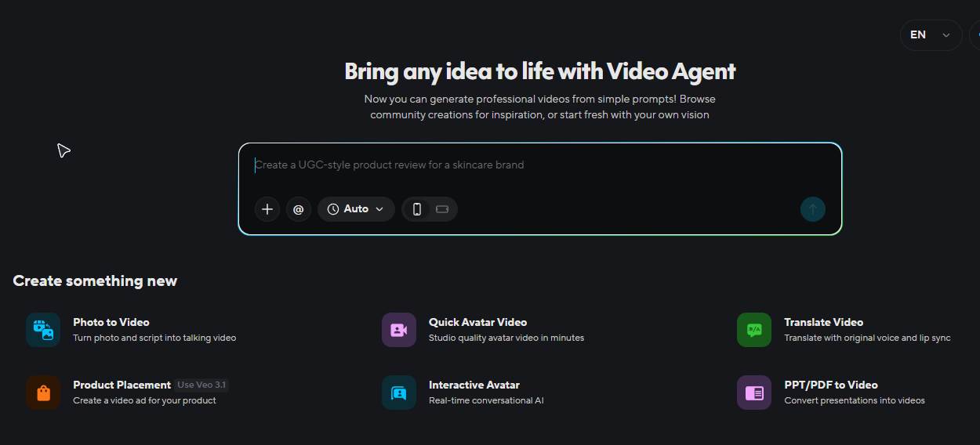
Task: Focus the video prompt text input field
Action: [539, 165]
